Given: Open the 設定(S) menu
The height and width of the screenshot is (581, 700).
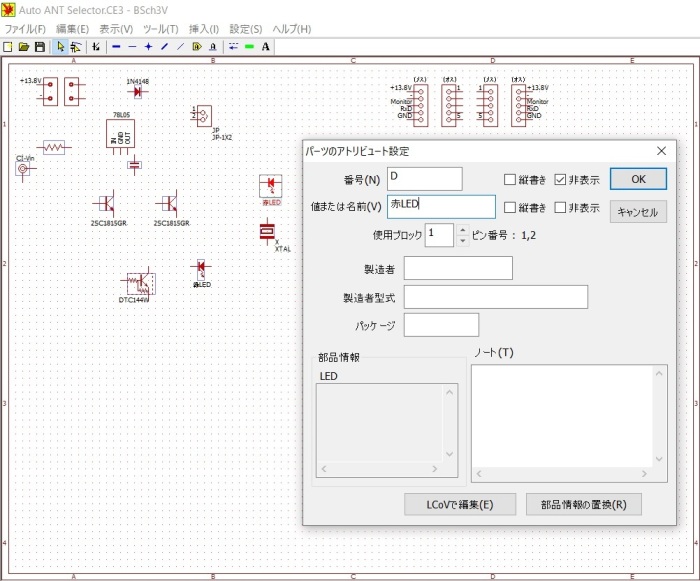Looking at the screenshot, I should [x=246, y=29].
